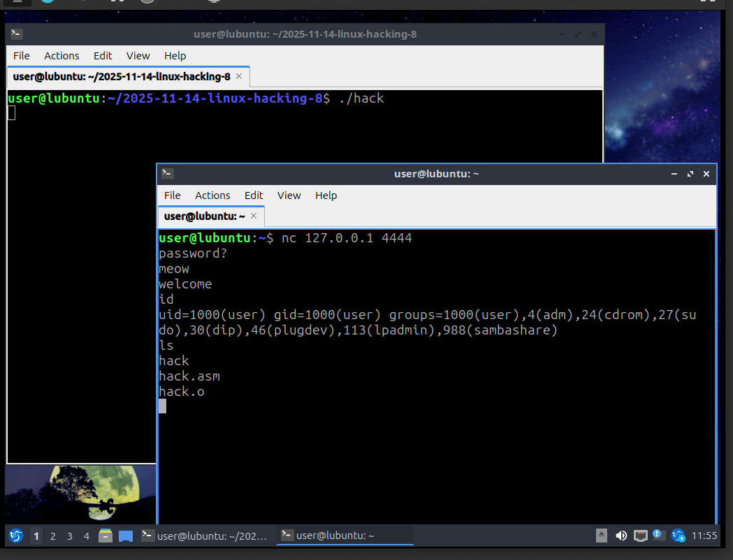This screenshot has width=733, height=560.
Task: Open View menu in front terminal
Action: coord(289,196)
